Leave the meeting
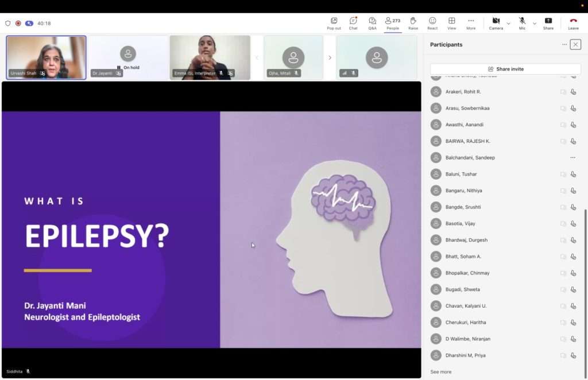588x380 pixels. [573, 23]
